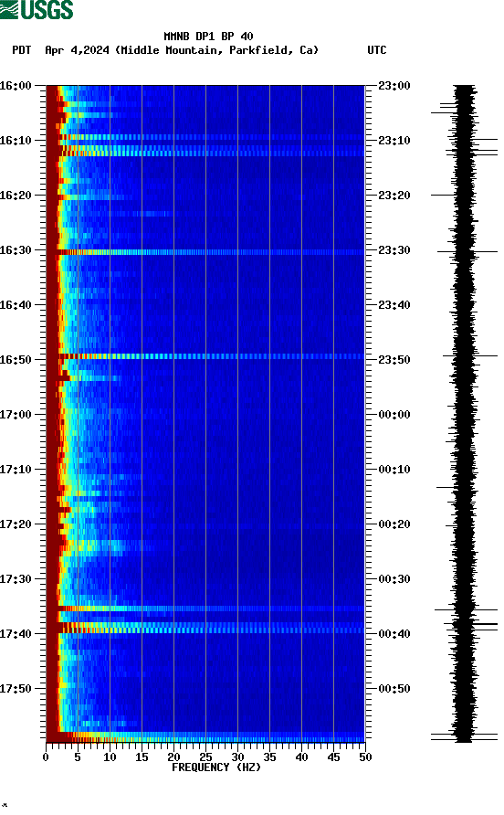Click the 30 Hz frequency axis tick label
Screen dimensions: 504x815
click(237, 757)
